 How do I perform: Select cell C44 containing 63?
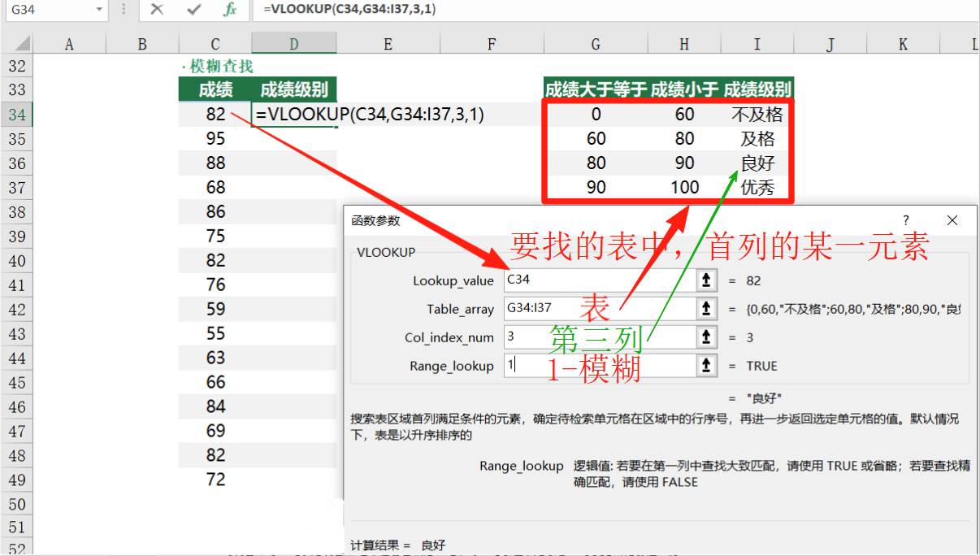215,358
